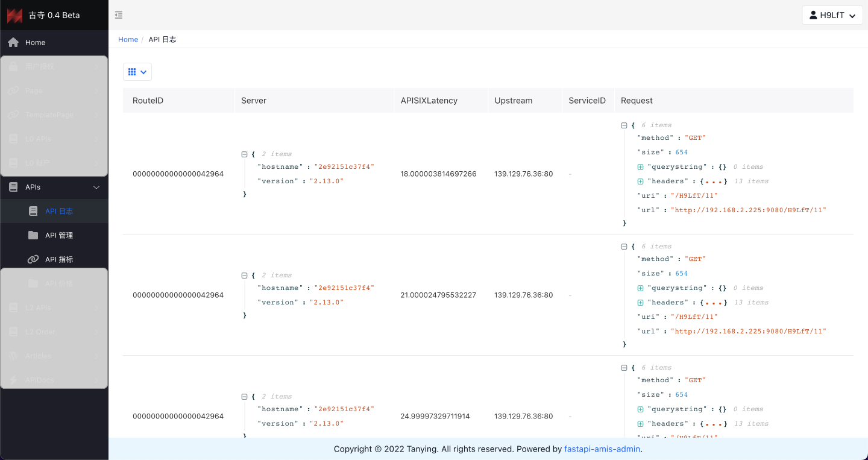The height and width of the screenshot is (460, 868).
Task: Click the uri value "/H9LfT/11" in 21.000024795532227 row
Action: point(694,317)
